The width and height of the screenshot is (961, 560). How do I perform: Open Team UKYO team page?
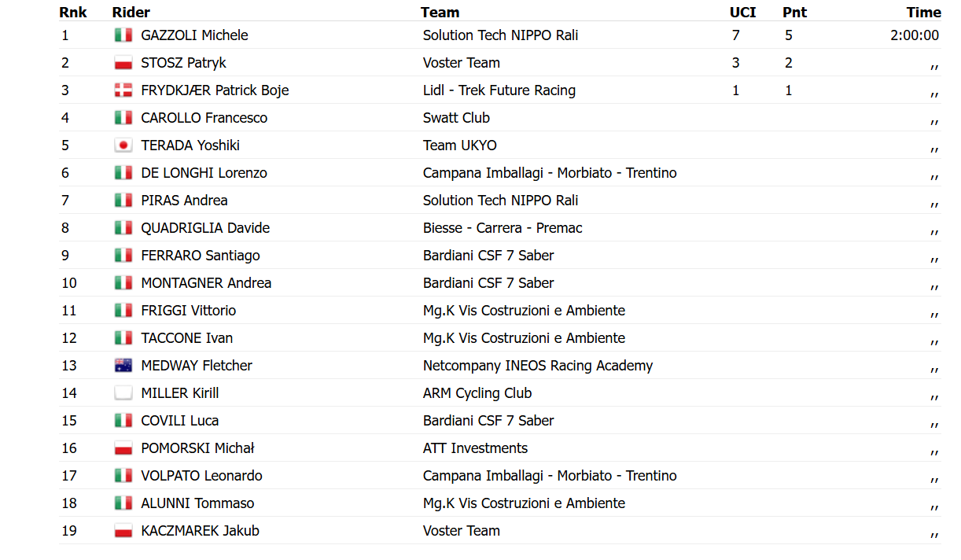[460, 146]
